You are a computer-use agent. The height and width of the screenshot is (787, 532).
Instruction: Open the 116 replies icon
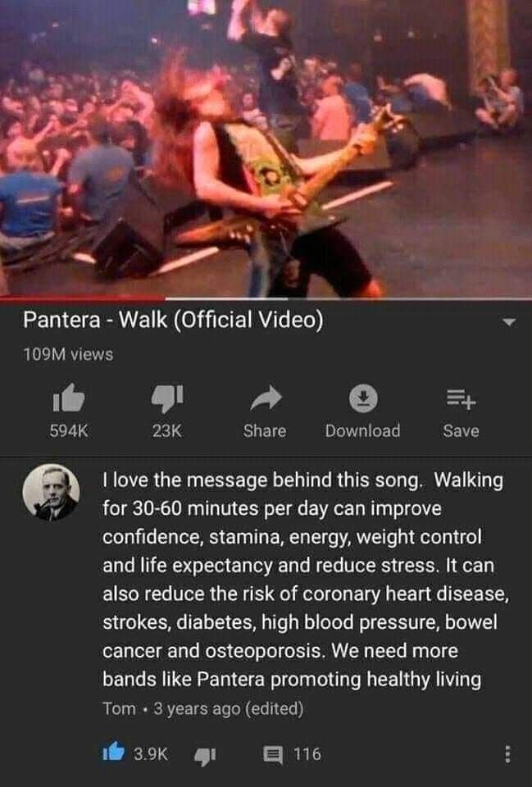273,754
